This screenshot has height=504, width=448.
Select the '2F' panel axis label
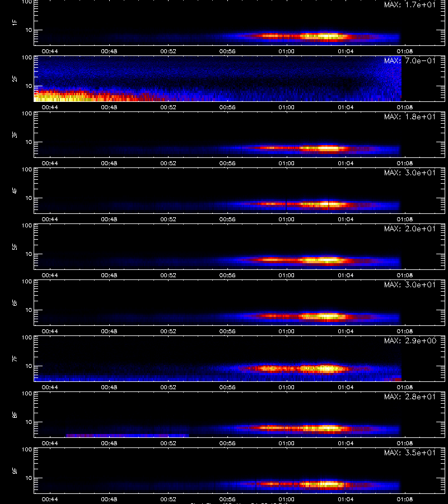tap(15, 78)
